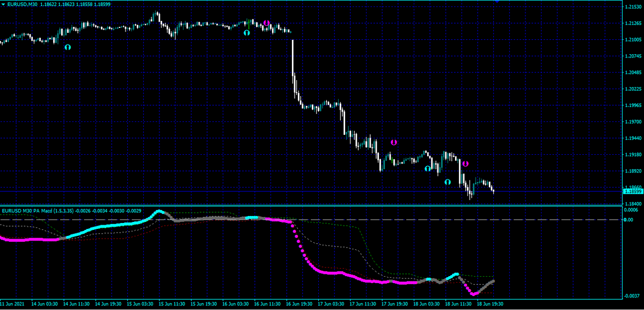
Task: Click price scale value 1.21265
Action: tap(633, 23)
